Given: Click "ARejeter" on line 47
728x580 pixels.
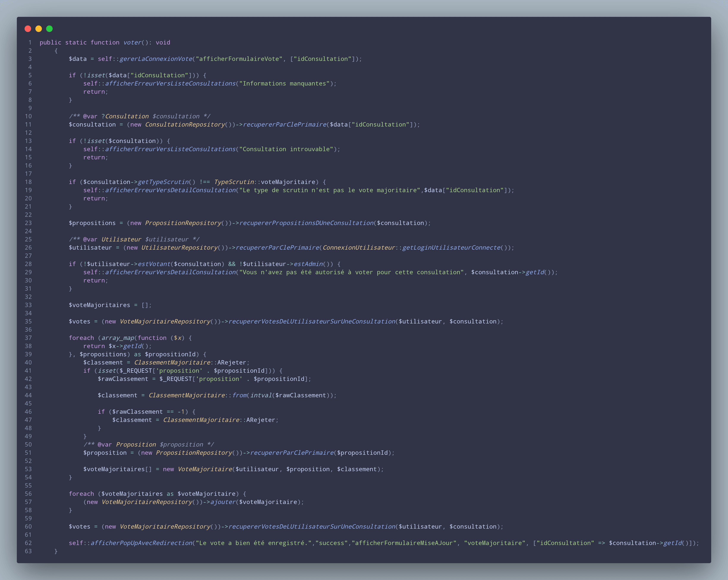Looking at the screenshot, I should [261, 420].
